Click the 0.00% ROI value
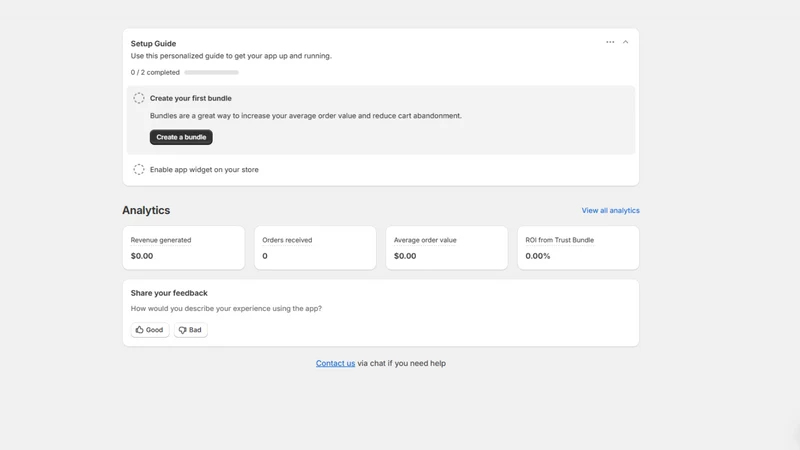Screen dimensions: 800x450 coord(538,256)
